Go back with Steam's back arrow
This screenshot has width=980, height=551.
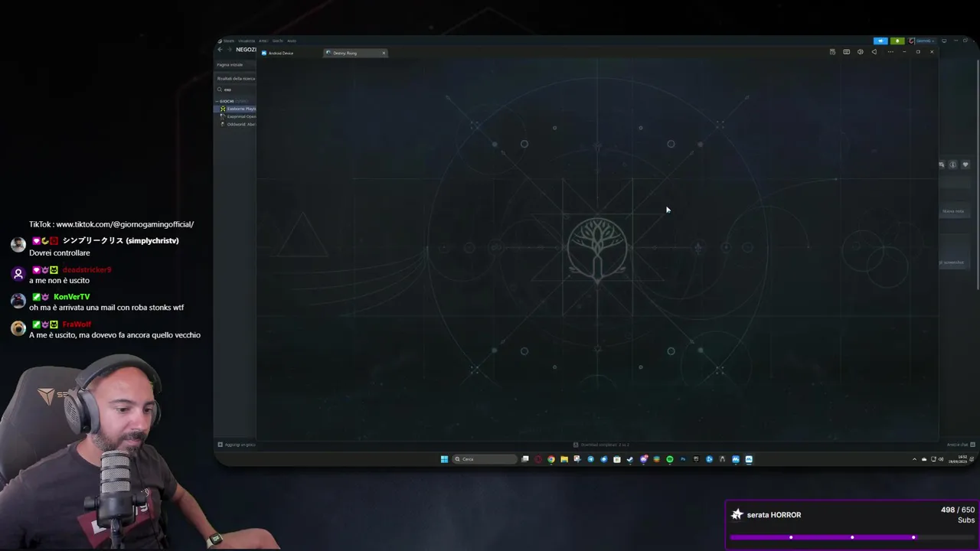click(220, 50)
